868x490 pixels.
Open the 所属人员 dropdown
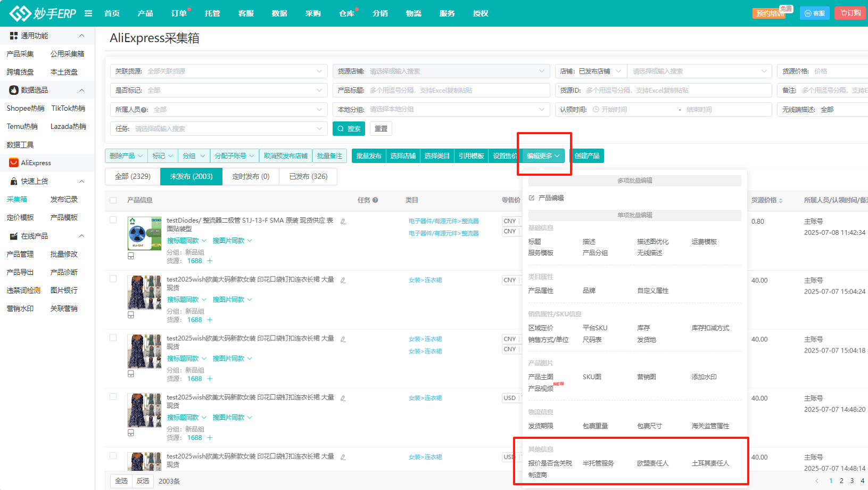[x=219, y=109]
